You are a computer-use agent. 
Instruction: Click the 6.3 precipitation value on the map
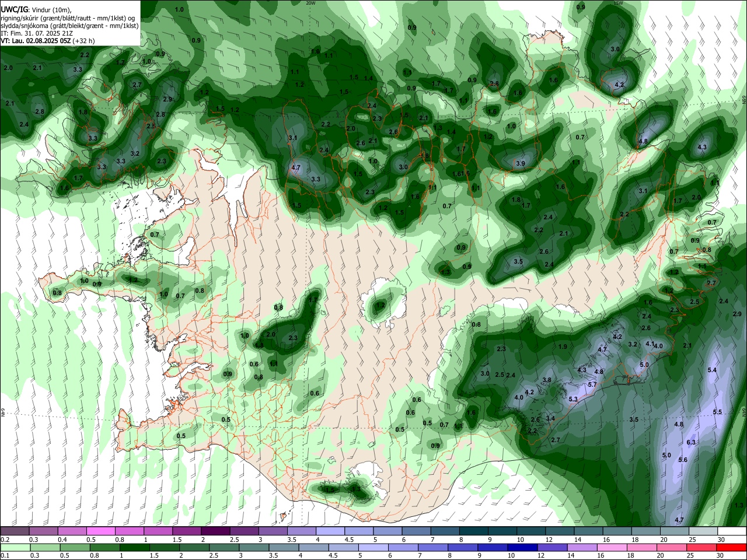coord(691,443)
